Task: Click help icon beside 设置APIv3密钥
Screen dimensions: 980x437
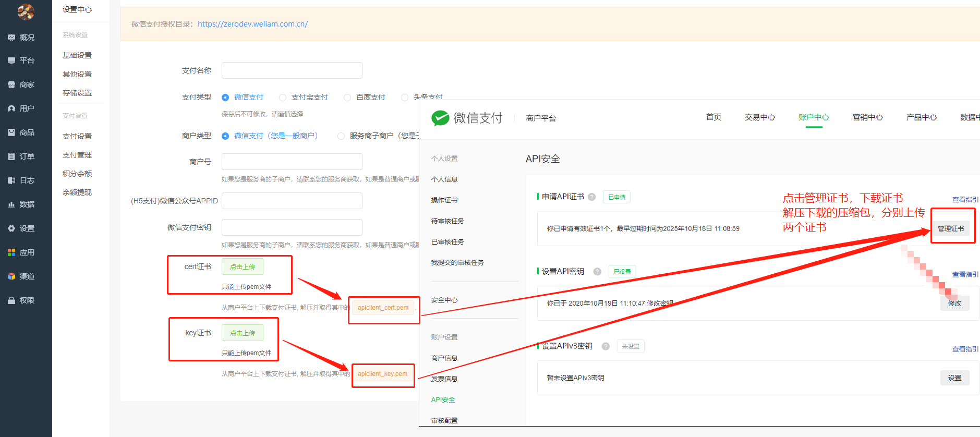Action: tap(606, 346)
